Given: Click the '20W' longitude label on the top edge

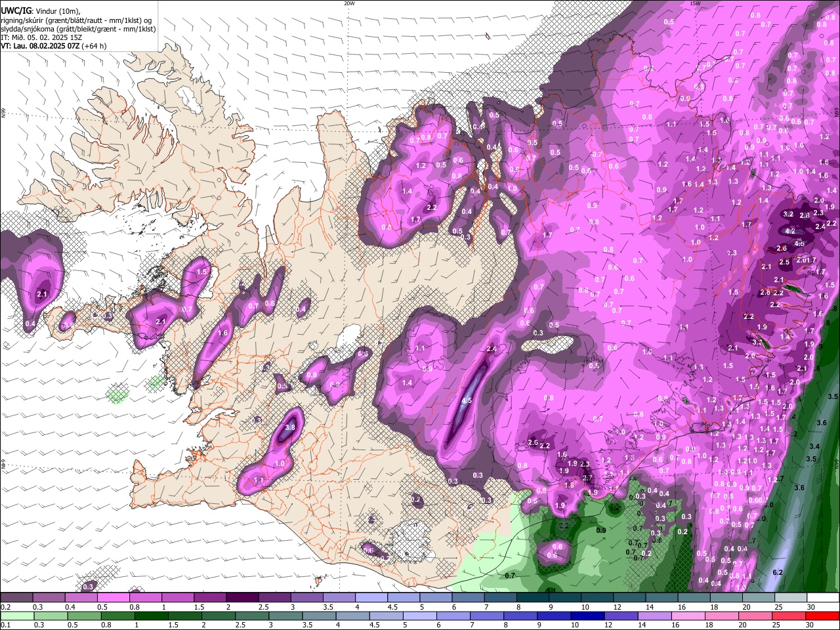Looking at the screenshot, I should (349, 3).
